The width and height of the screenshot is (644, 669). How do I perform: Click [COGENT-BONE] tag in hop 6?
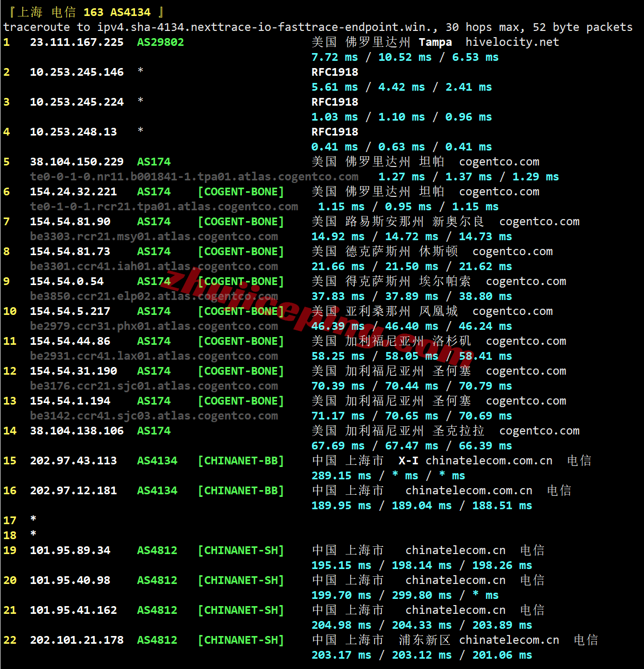[x=241, y=192]
